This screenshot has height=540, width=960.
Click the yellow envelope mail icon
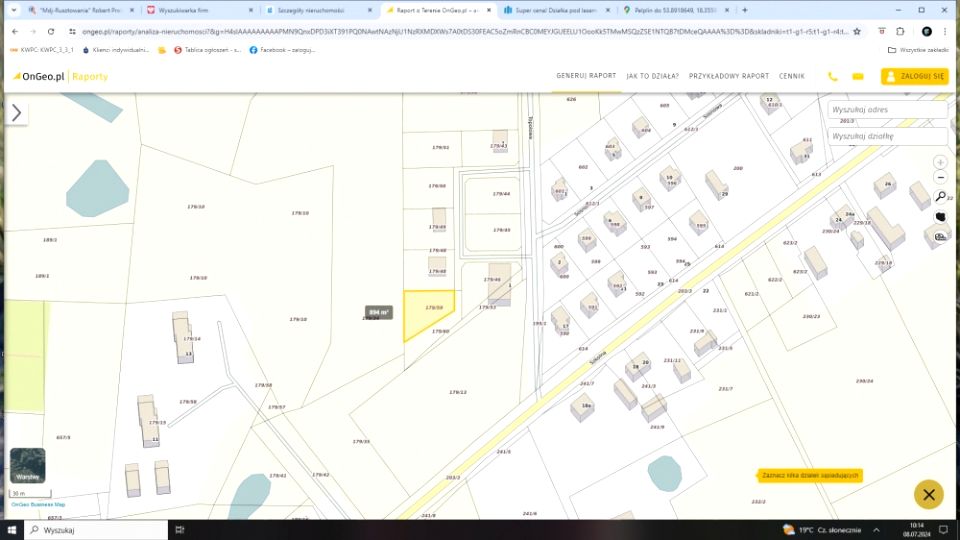tap(858, 77)
